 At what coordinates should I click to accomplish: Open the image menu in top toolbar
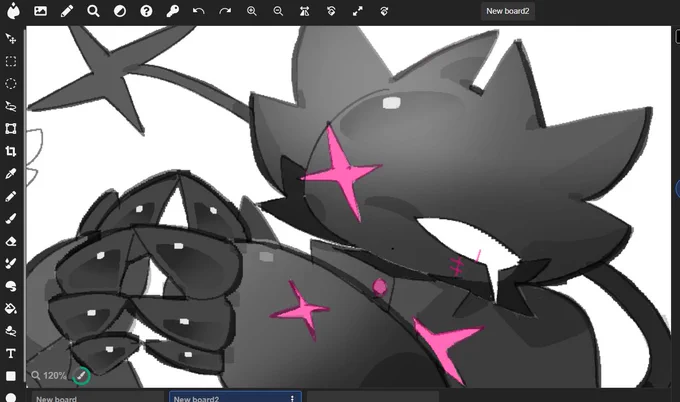point(40,11)
